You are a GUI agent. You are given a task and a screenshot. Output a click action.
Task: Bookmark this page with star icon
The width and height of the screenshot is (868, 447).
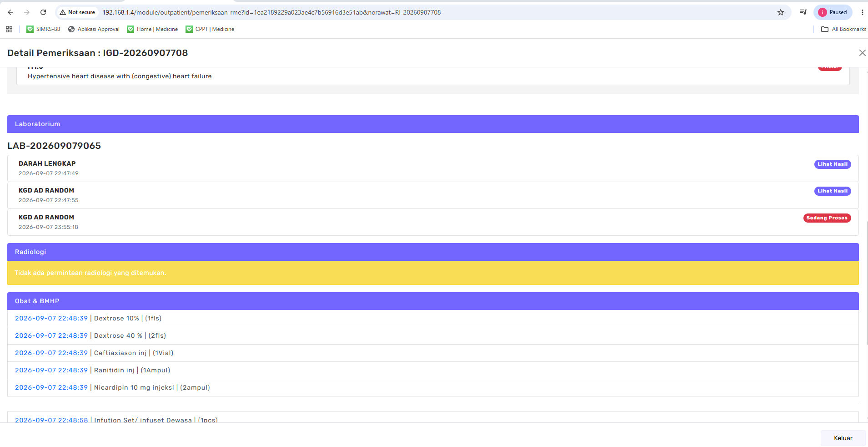point(781,12)
